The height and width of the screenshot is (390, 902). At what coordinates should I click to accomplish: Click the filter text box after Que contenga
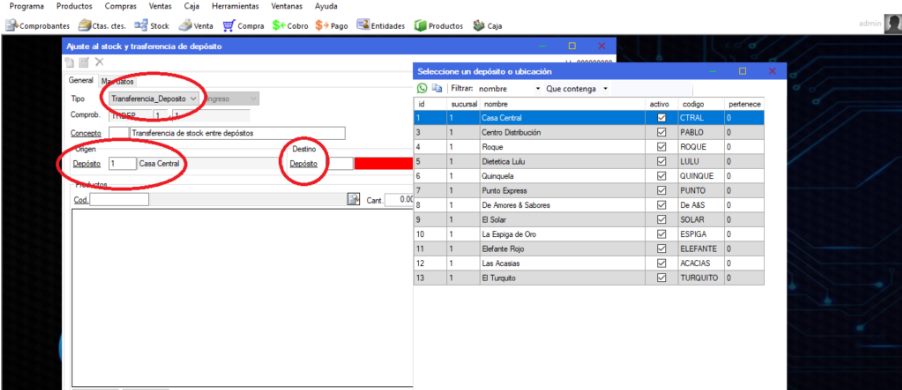(x=651, y=89)
